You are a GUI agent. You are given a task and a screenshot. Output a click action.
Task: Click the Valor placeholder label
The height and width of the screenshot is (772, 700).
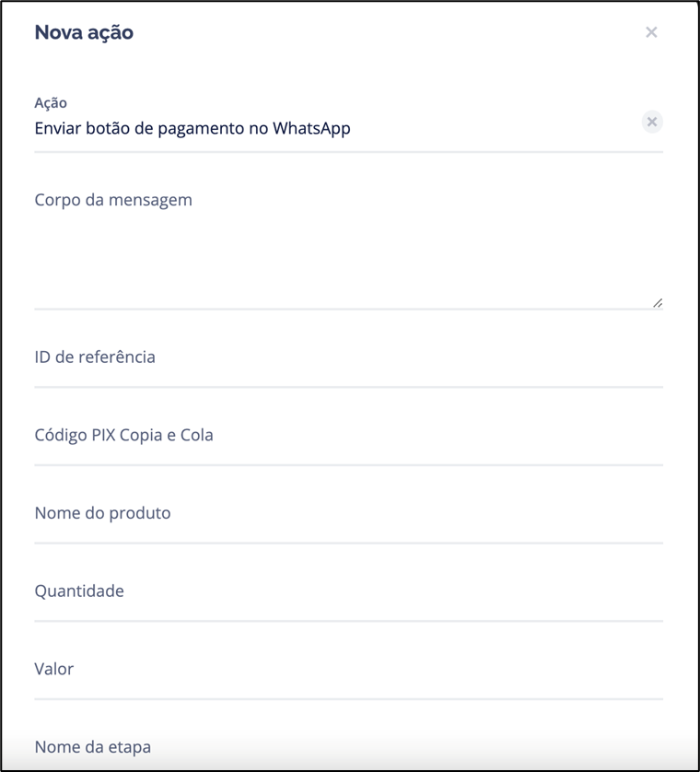point(53,669)
